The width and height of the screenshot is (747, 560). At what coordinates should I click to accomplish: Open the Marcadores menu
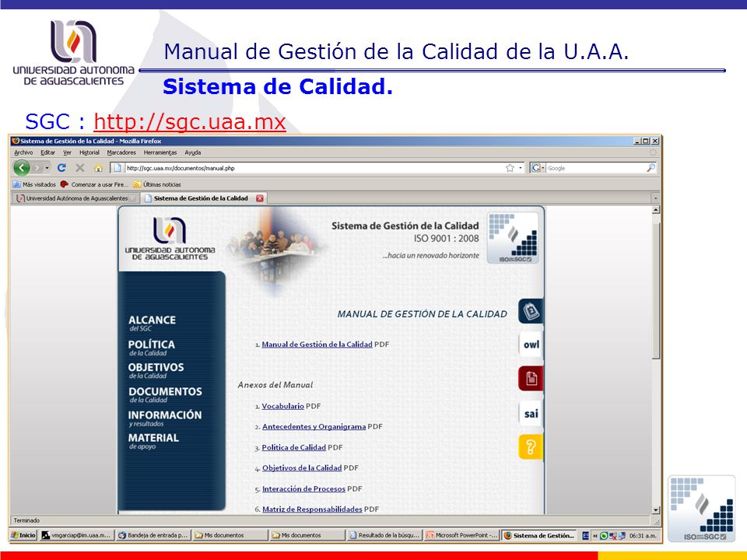121,152
